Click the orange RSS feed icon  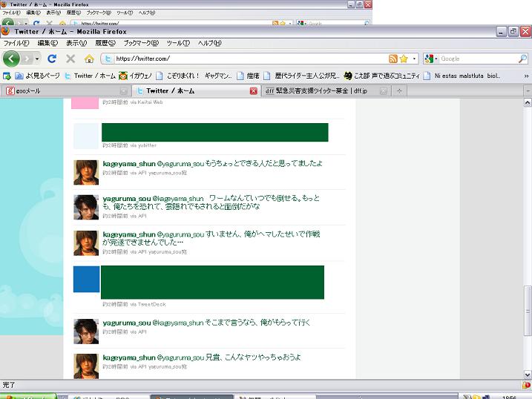pos(393,59)
